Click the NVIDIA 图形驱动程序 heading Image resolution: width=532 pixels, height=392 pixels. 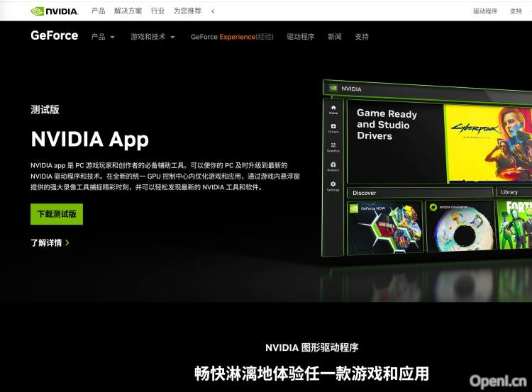click(x=312, y=347)
